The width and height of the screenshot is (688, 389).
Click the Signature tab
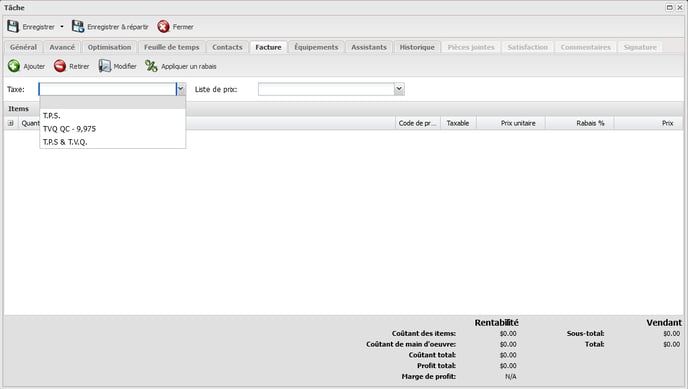coord(640,47)
